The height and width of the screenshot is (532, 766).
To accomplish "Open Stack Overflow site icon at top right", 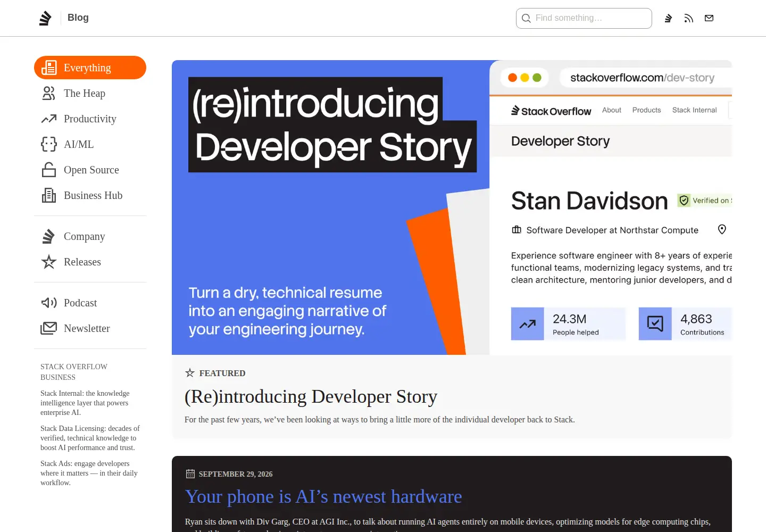I will 669,18.
